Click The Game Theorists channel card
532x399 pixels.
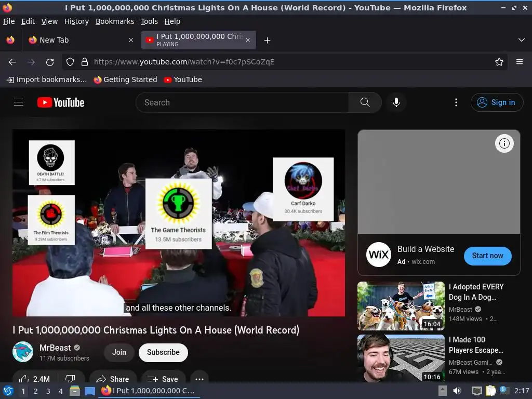pos(179,214)
